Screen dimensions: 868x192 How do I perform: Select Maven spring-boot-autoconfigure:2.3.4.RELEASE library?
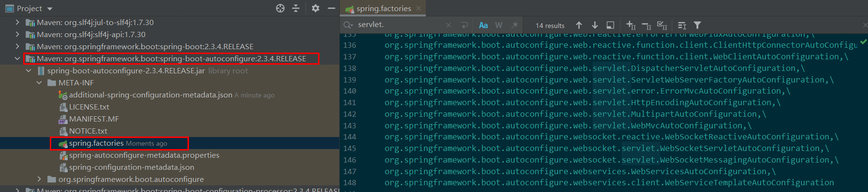(x=172, y=58)
